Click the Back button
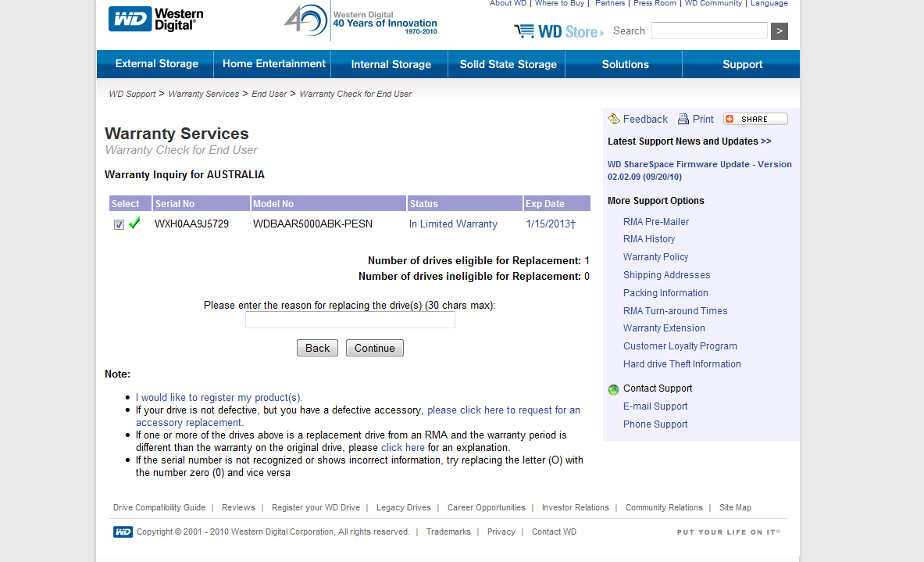Image resolution: width=924 pixels, height=562 pixels. [317, 348]
